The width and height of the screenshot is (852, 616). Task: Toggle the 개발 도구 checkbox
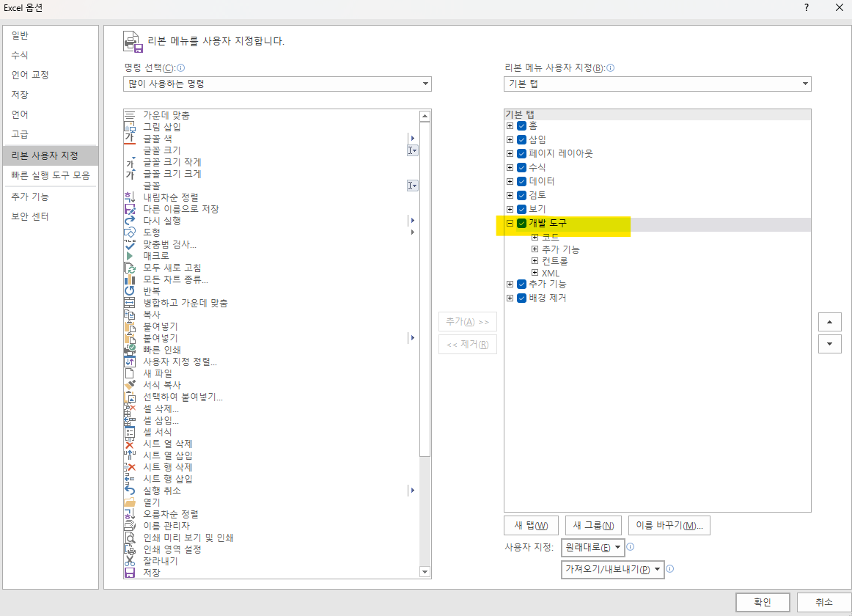click(521, 224)
